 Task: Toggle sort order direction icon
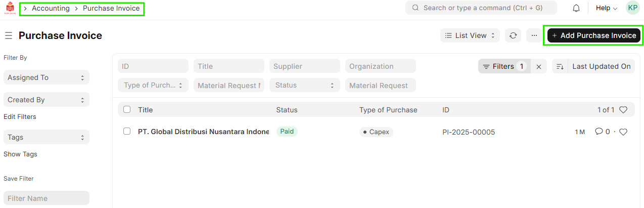560,66
